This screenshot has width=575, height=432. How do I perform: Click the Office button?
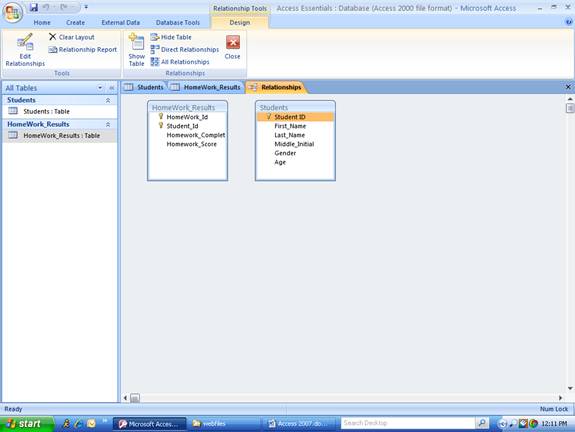[12, 12]
